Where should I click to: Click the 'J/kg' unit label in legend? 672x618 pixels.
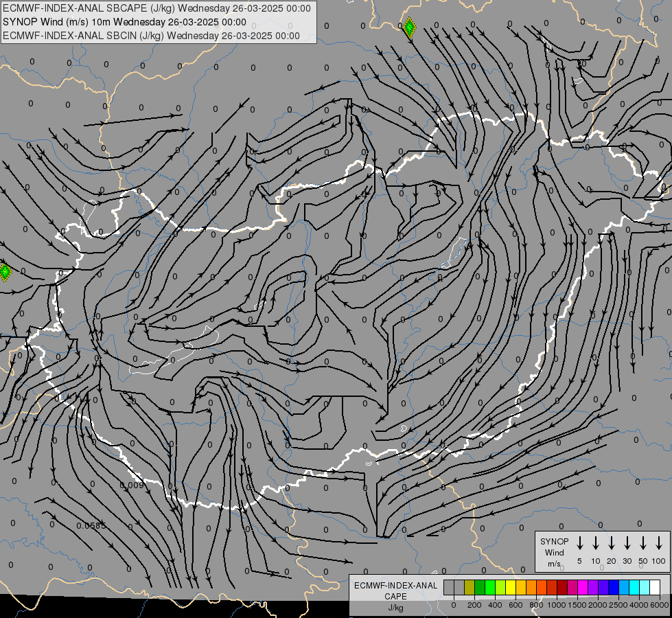pos(395,608)
